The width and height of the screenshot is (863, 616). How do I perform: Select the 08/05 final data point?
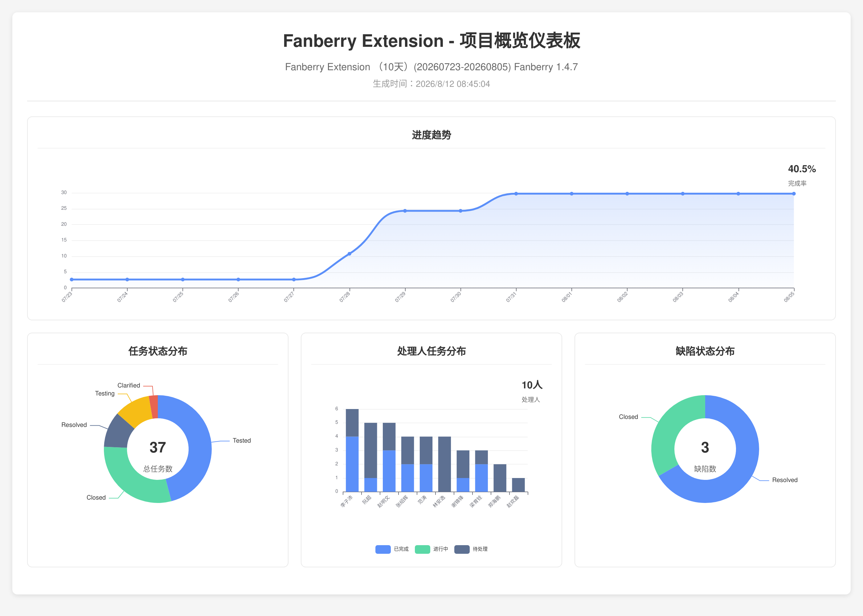(794, 194)
